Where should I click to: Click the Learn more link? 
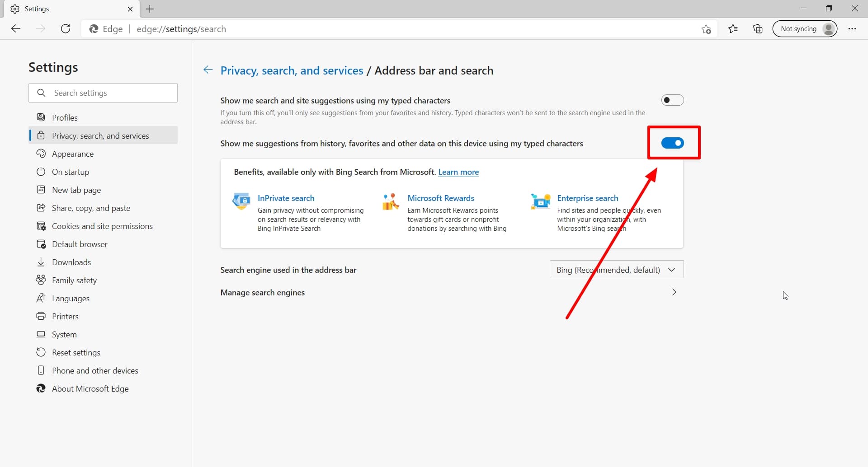[x=458, y=172]
